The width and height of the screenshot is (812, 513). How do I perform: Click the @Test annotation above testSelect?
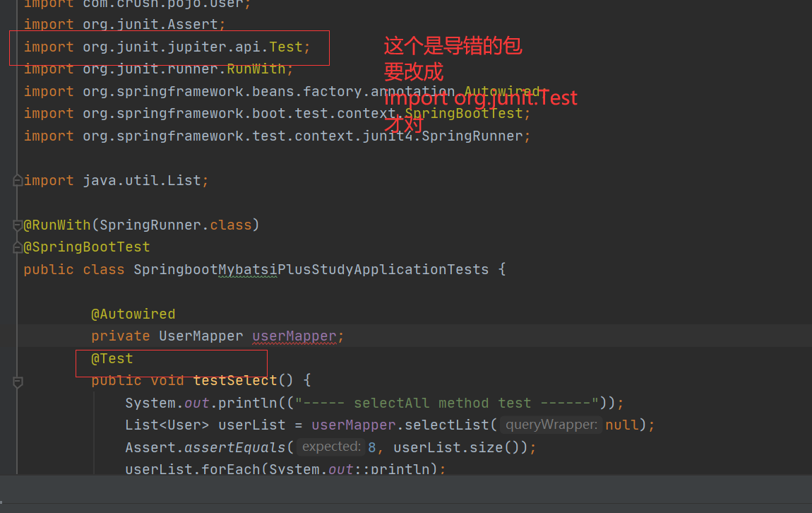click(112, 358)
